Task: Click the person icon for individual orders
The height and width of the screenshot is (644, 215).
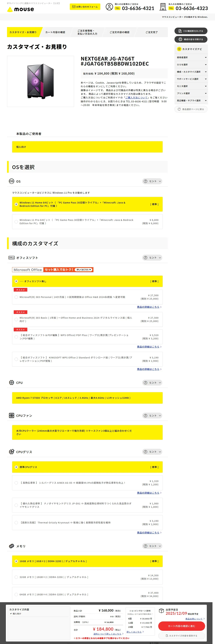Action: [x=109, y=7]
